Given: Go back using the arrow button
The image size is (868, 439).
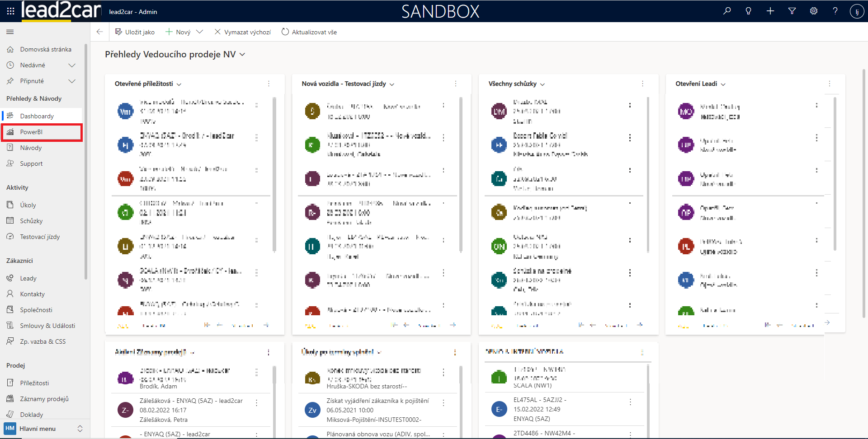Looking at the screenshot, I should point(100,32).
